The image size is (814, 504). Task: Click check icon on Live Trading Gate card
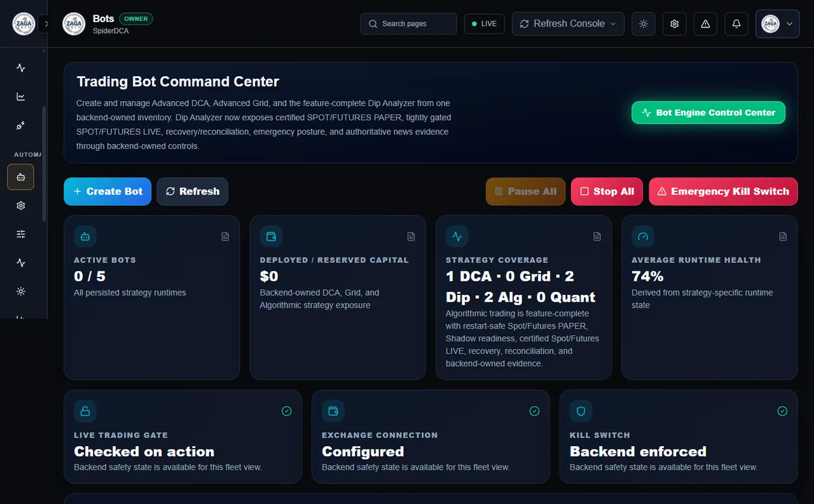click(x=287, y=411)
